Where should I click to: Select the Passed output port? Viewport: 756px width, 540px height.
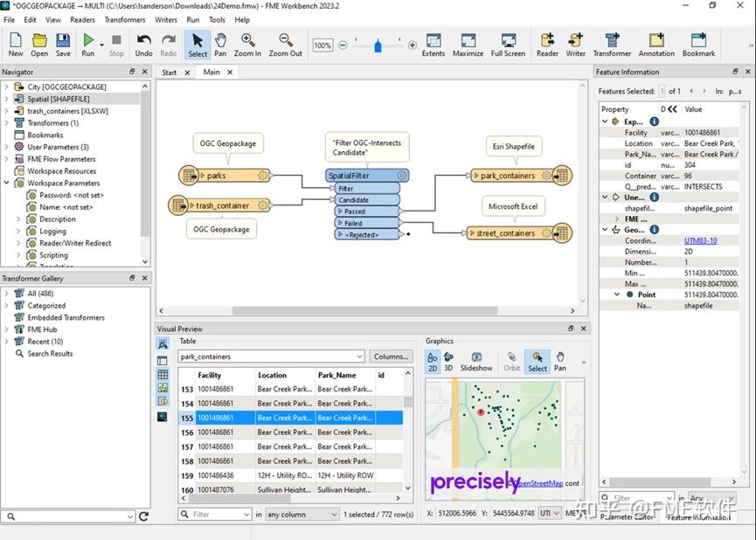(367, 211)
